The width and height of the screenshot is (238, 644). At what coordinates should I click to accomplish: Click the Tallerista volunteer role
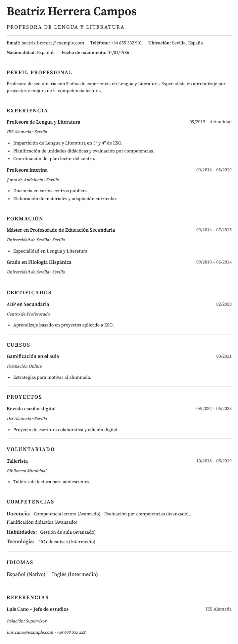[17, 461]
